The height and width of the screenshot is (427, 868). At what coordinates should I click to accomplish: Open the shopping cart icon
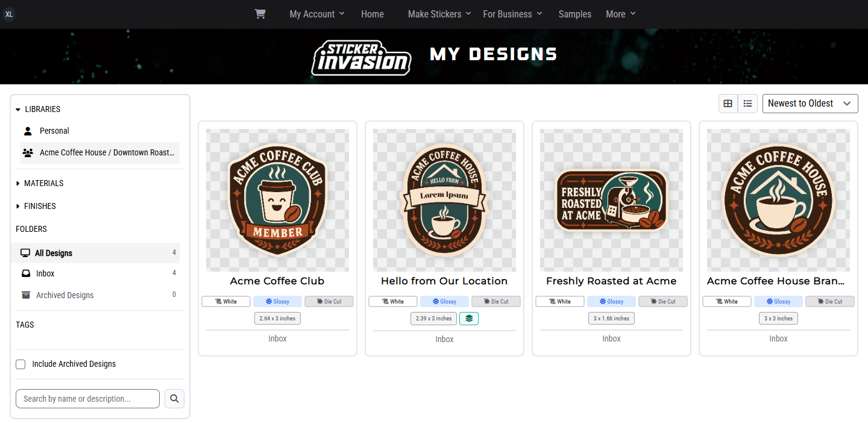coord(260,14)
